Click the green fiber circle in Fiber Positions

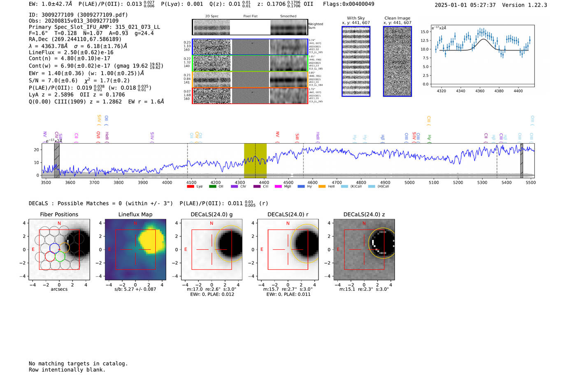tap(60, 257)
